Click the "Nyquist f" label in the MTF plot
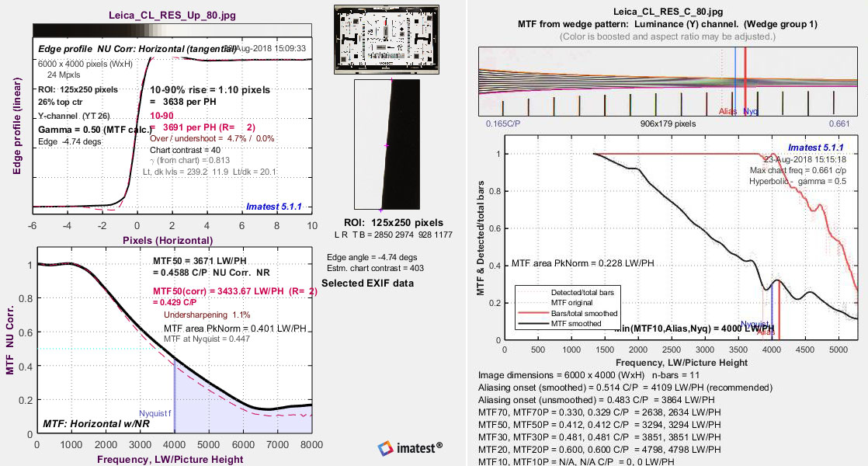 pyautogui.click(x=156, y=412)
